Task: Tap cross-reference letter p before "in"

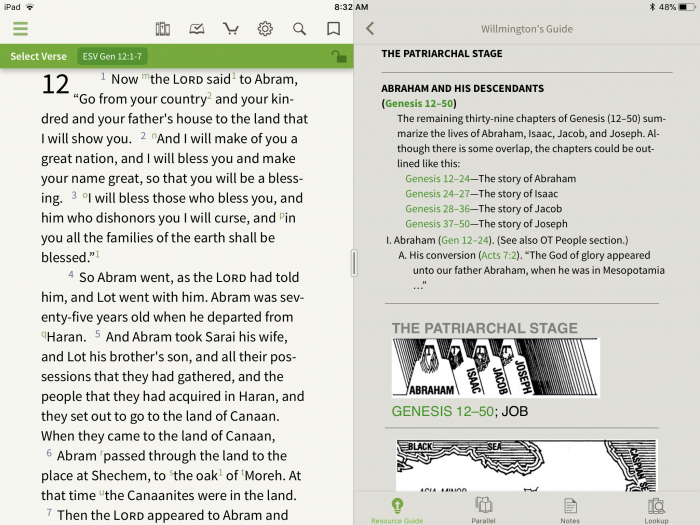Action: click(282, 215)
